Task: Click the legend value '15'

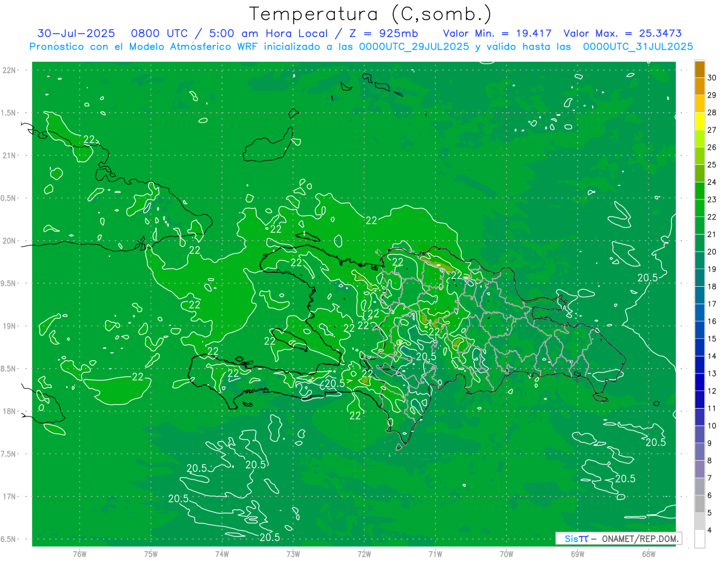Action: [x=712, y=339]
